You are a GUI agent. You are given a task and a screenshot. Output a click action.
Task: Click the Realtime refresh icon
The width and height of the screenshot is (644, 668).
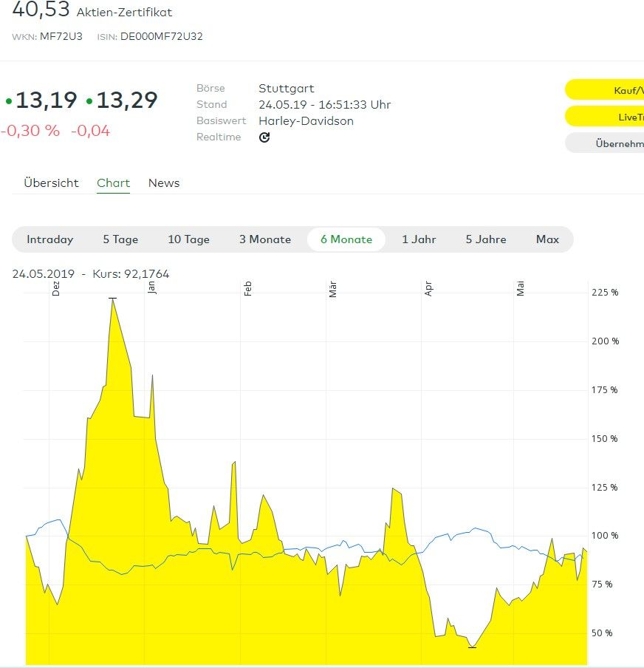point(264,137)
